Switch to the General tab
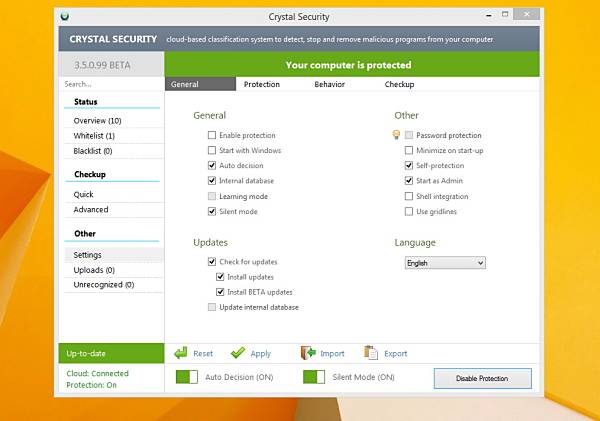This screenshot has height=421, width=600. click(x=200, y=84)
